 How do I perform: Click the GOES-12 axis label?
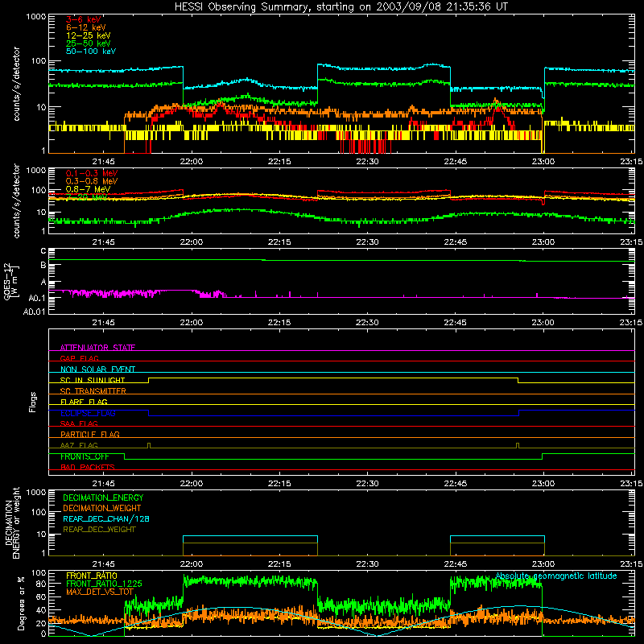(x=11, y=281)
